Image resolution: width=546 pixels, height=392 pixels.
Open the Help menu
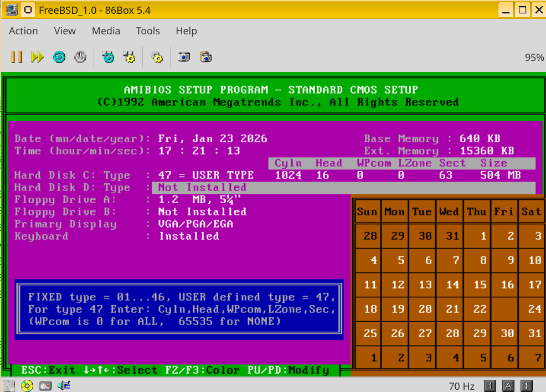[x=186, y=31]
